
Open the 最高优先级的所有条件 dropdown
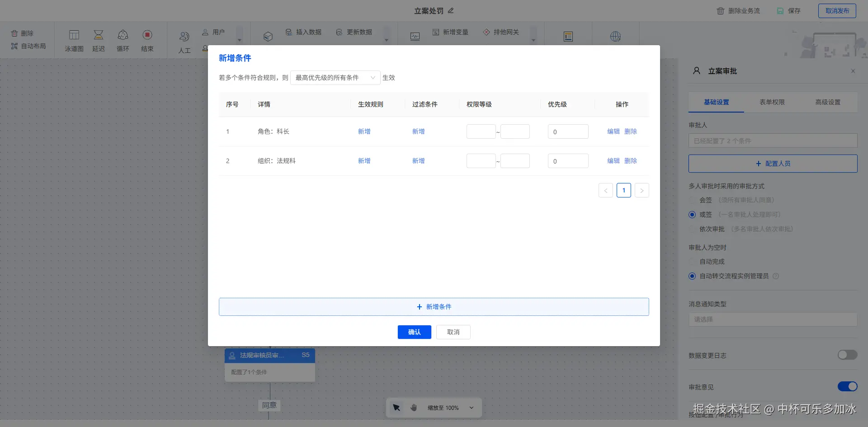[x=335, y=78]
